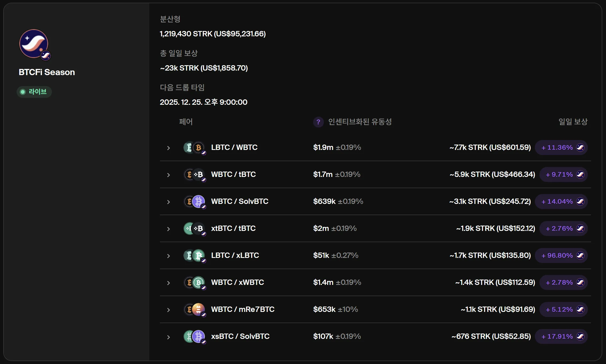Click the WBTC / SolvBTC token pair icon
Viewport: 606px width, 364px height.
tap(194, 202)
